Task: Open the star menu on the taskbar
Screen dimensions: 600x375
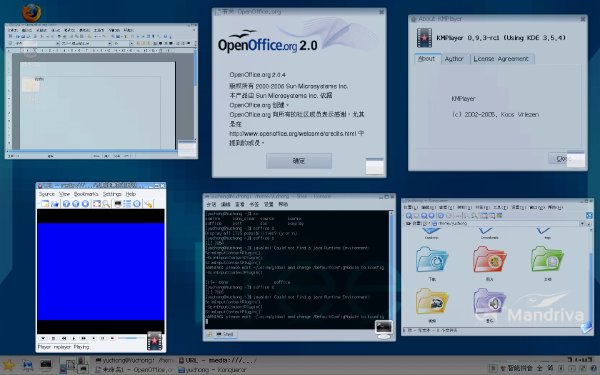Action: 8,365
